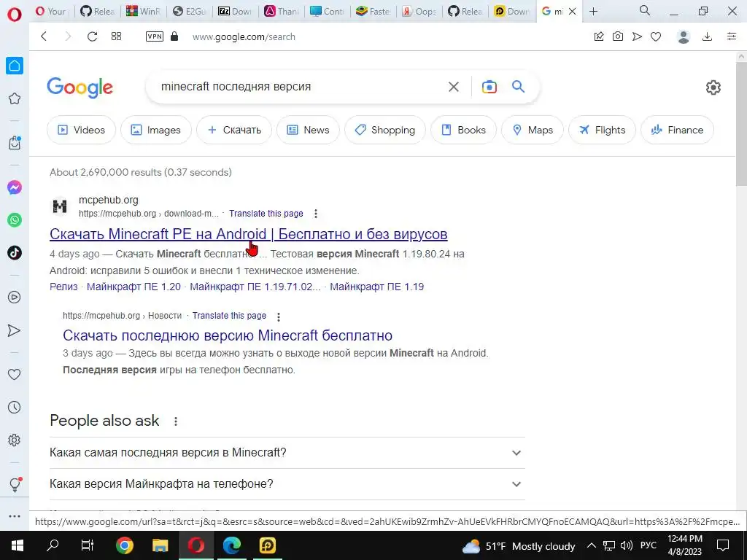Open History clock icon in the sidebar
The height and width of the screenshot is (560, 747).
coord(15,407)
